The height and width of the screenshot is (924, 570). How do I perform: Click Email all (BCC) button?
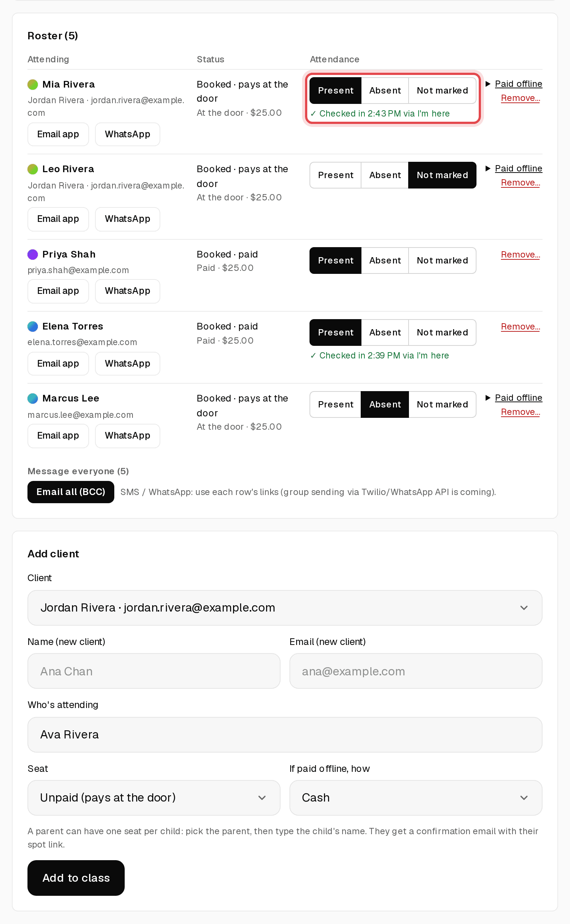[71, 492]
